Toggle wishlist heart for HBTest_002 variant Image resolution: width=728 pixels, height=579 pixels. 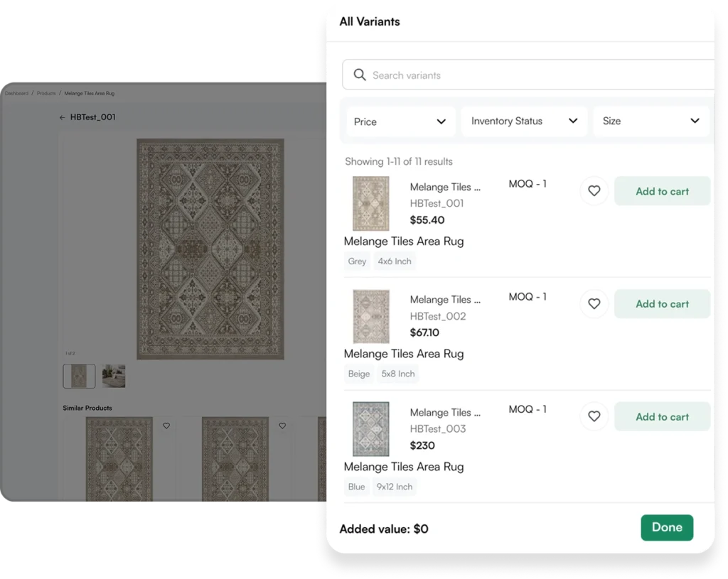594,304
